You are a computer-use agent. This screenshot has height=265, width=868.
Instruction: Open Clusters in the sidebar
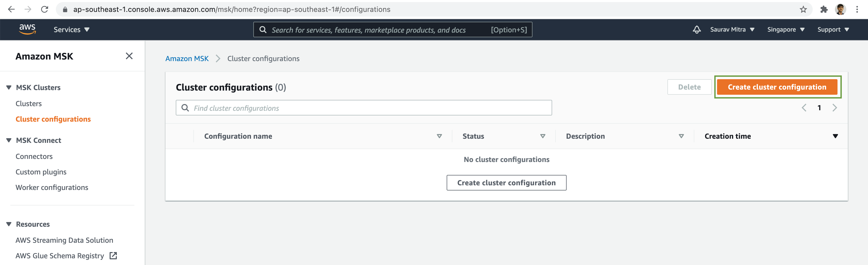(29, 104)
